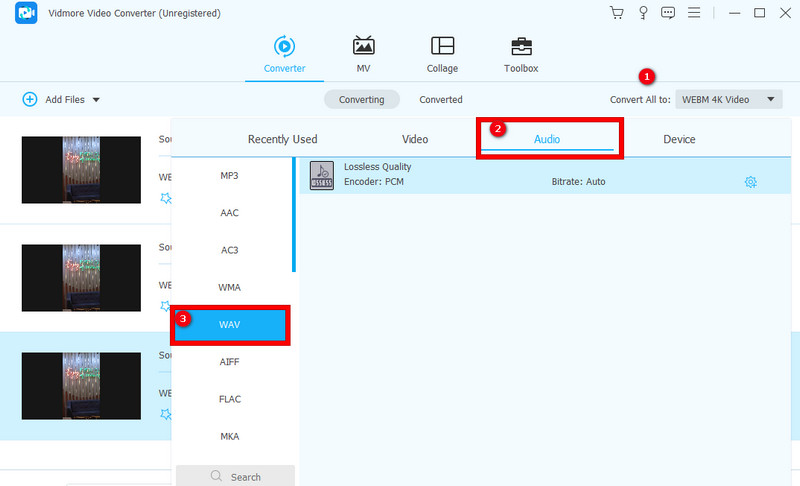Open the Convert All to dropdown
This screenshot has height=486, width=800.
click(x=728, y=100)
